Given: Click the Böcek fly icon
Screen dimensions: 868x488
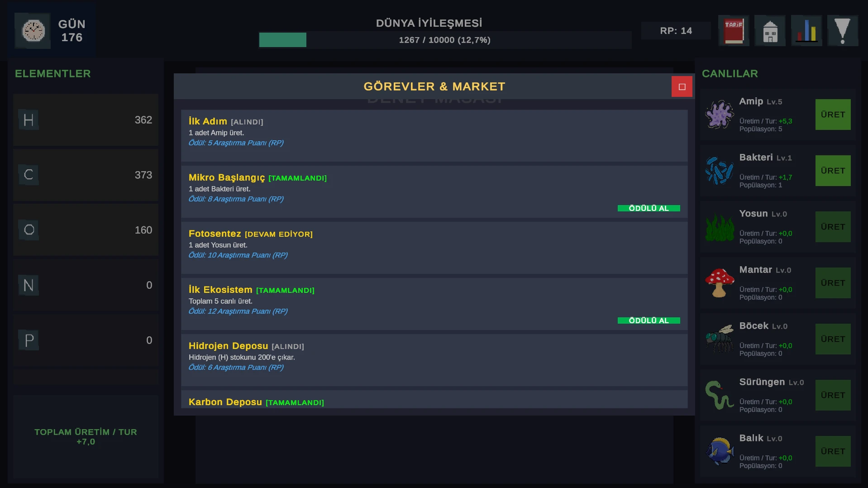Looking at the screenshot, I should (x=719, y=339).
